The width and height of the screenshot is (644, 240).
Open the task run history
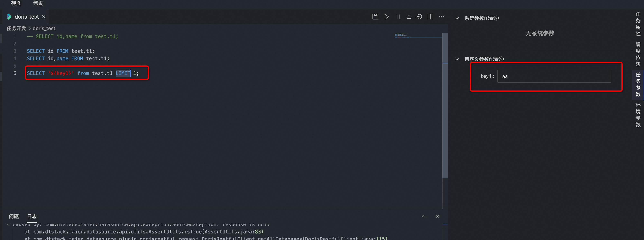(x=419, y=17)
